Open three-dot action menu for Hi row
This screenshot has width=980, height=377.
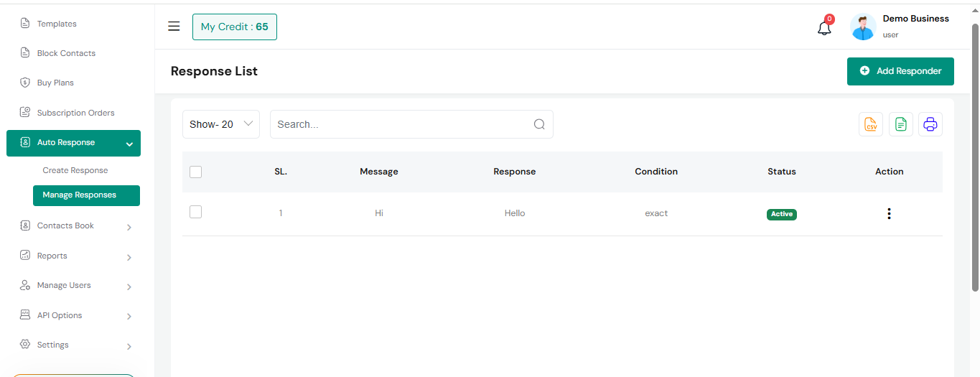(889, 213)
